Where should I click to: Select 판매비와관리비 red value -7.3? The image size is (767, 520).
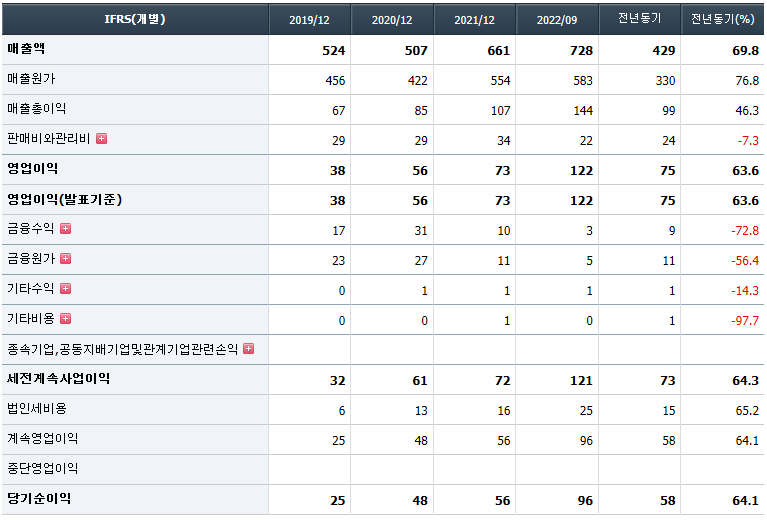pyautogui.click(x=748, y=141)
